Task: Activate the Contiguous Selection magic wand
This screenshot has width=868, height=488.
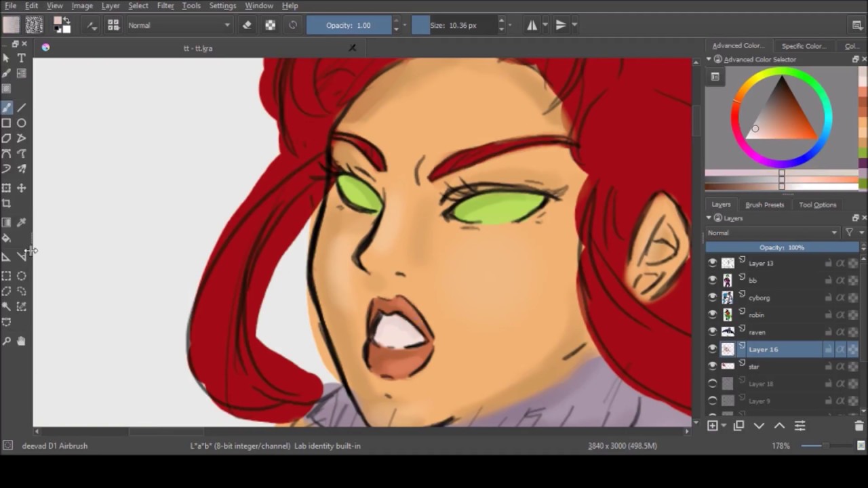Action: (7, 306)
